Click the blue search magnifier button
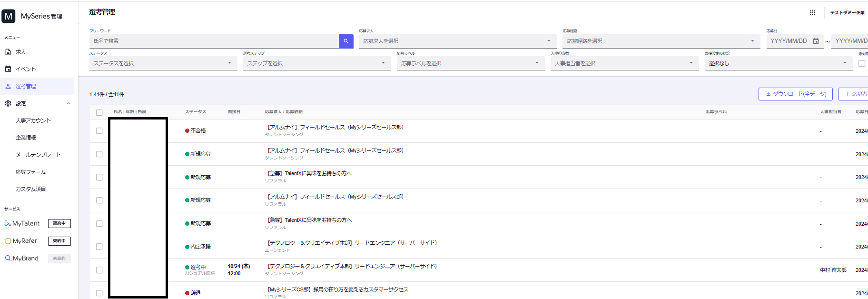This screenshot has height=299, width=868. [346, 41]
